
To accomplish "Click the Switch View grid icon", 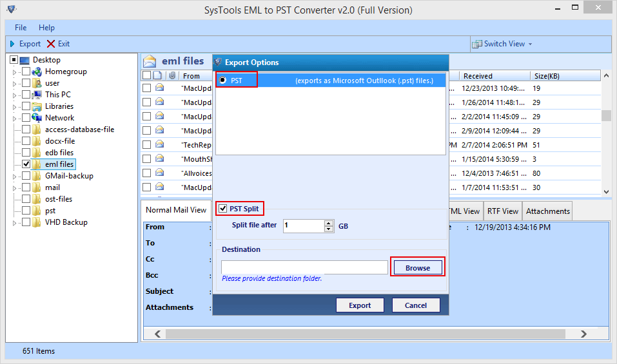I will (477, 44).
